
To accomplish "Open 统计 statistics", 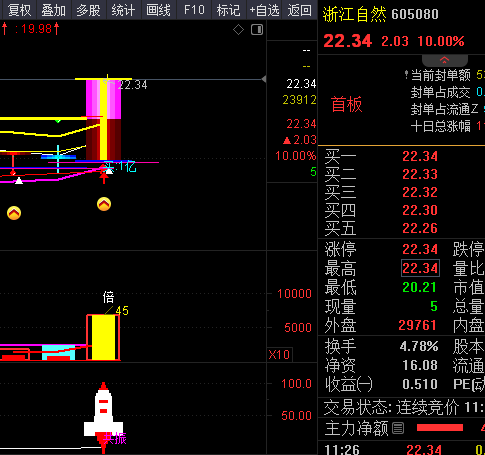I will (123, 10).
